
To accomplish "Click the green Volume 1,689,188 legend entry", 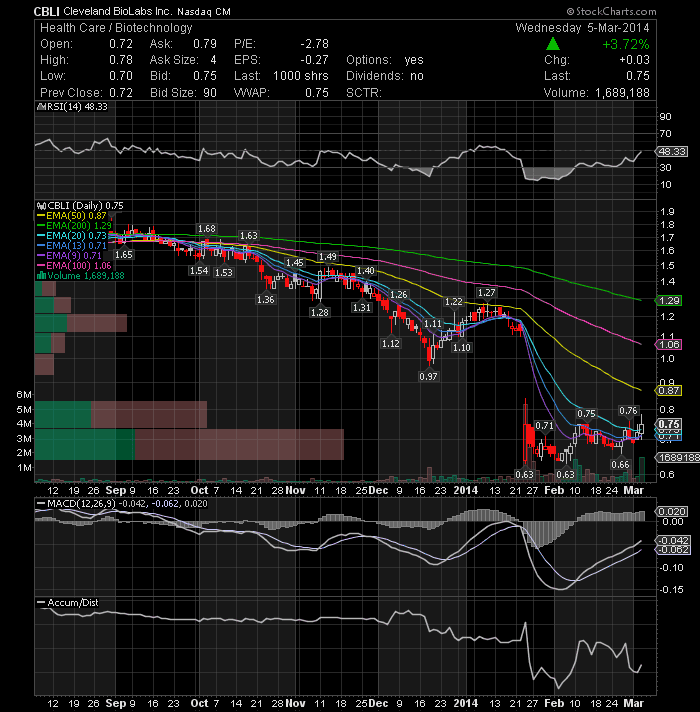I will (x=85, y=276).
